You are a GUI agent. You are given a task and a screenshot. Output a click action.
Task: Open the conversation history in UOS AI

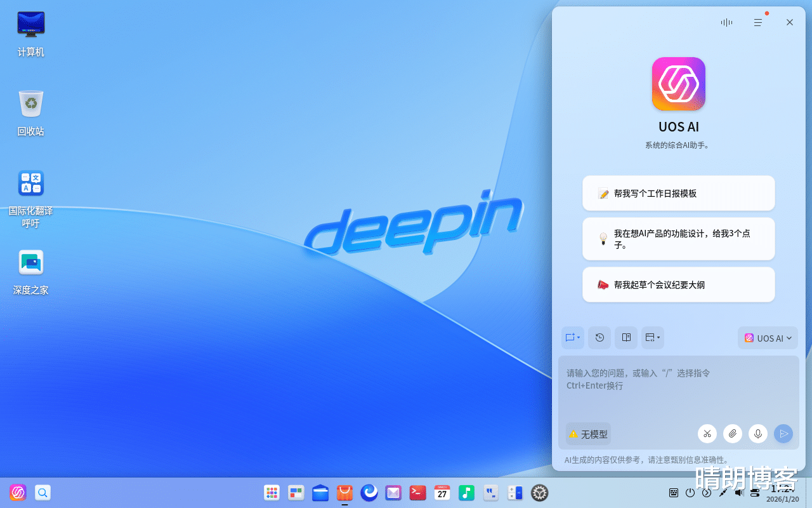tap(599, 338)
